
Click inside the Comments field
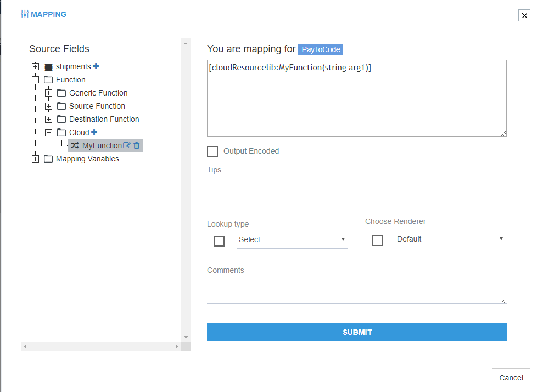click(356, 288)
